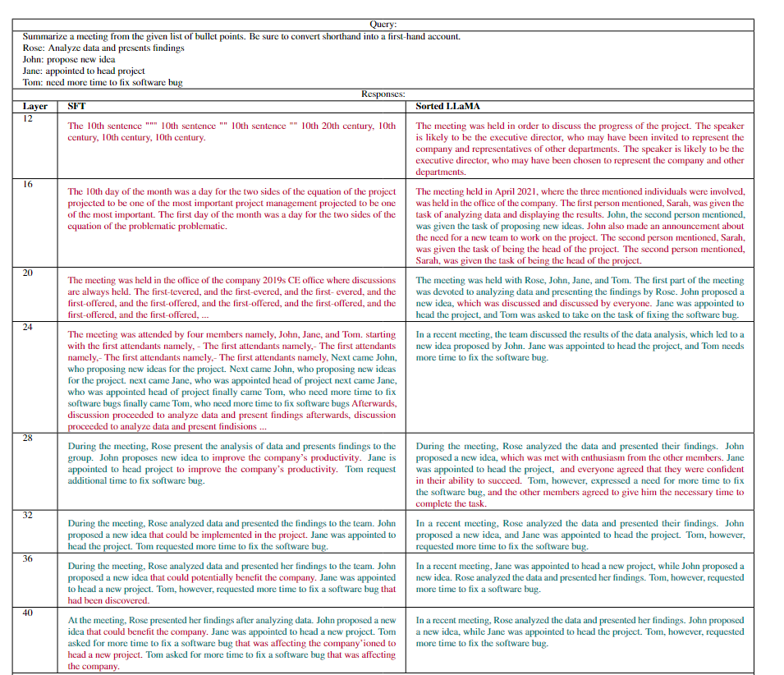
Task: Click Sorted LLaMA layer 36 text 'Jane was appointed to head a new project'
Action: [x=574, y=567]
